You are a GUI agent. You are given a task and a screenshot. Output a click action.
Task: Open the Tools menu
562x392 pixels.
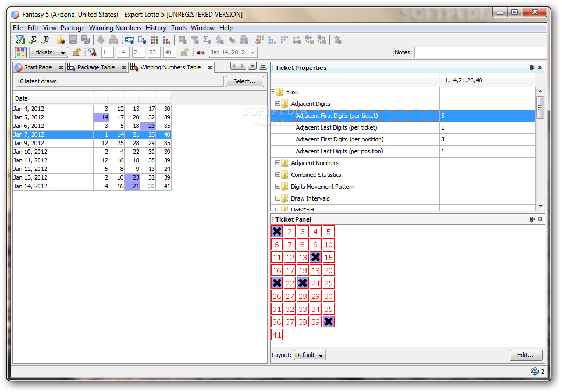179,28
